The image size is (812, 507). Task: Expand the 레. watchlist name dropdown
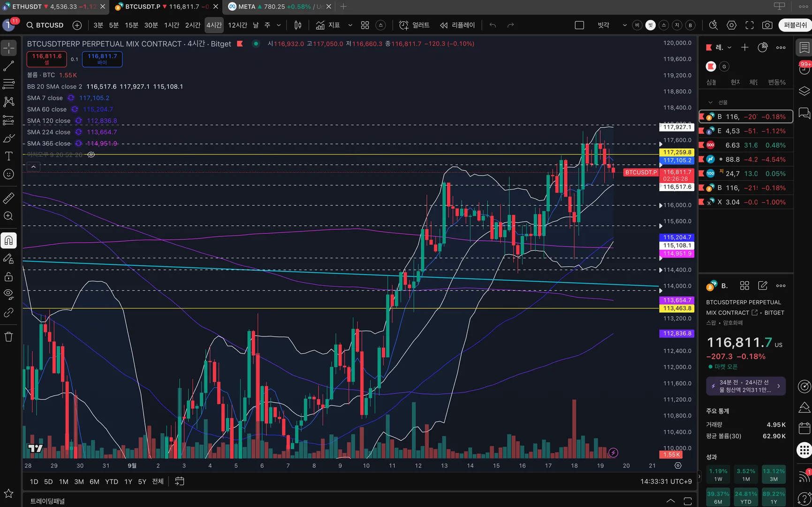pos(729,47)
